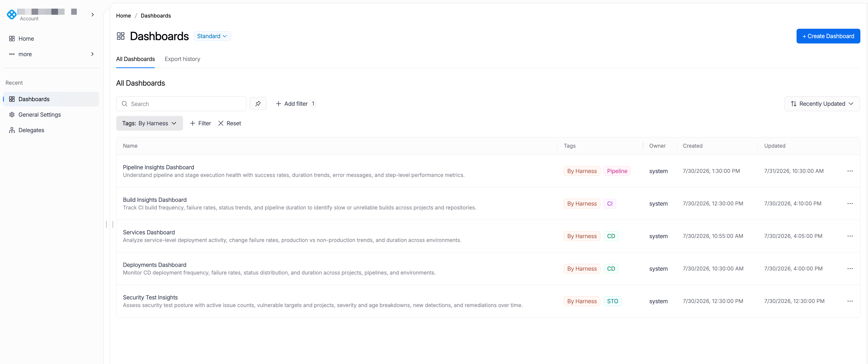Click the pin filters icon button
The width and height of the screenshot is (868, 364).
pos(258,104)
